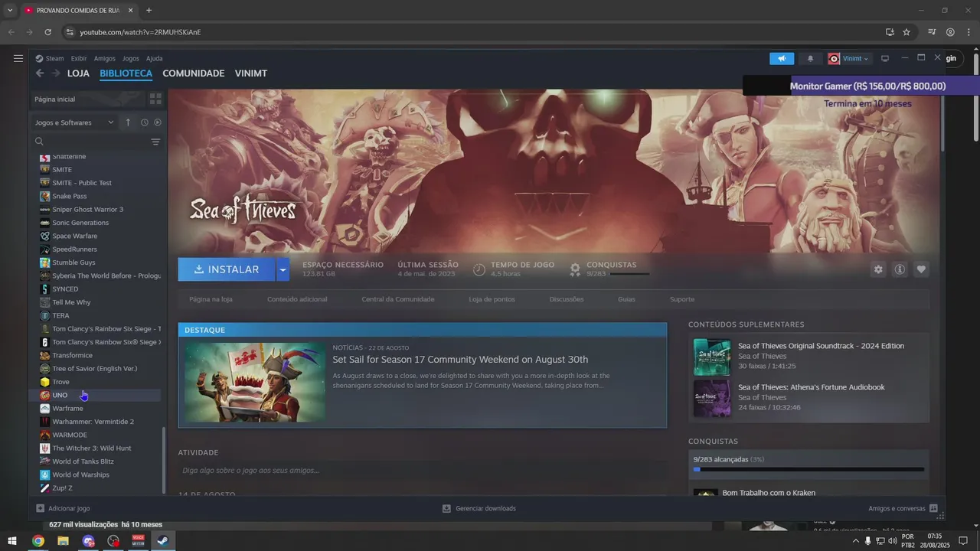980x551 pixels.
Task: Select Warhammer: Vermintide 2
Action: 100,422
